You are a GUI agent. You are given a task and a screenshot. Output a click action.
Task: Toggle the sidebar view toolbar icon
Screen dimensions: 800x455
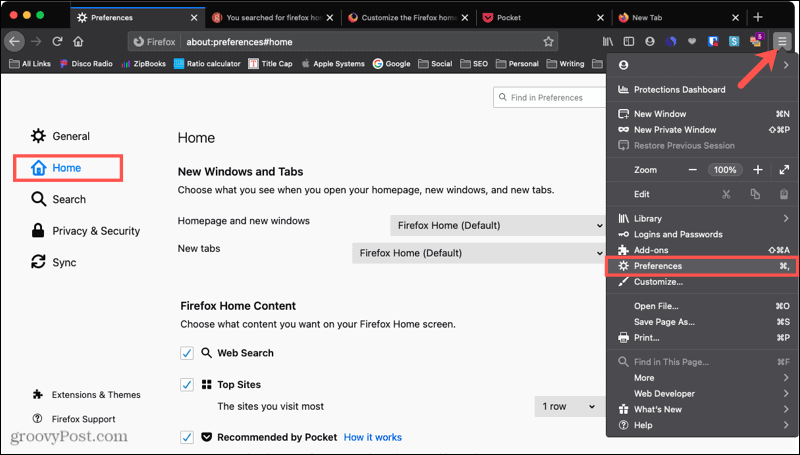coord(629,42)
